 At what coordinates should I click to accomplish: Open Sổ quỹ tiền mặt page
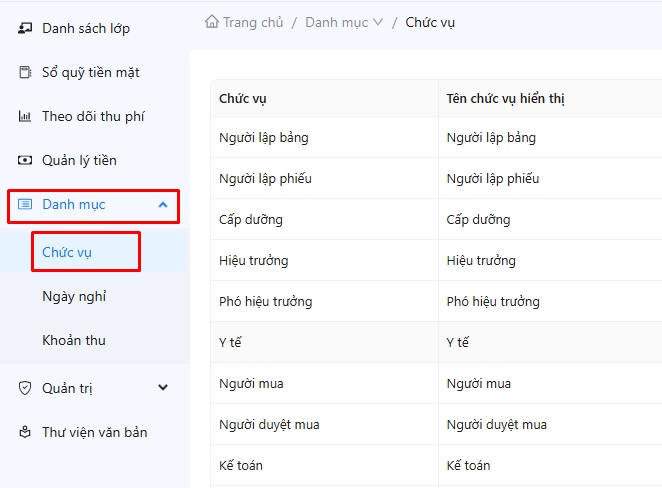click(90, 72)
